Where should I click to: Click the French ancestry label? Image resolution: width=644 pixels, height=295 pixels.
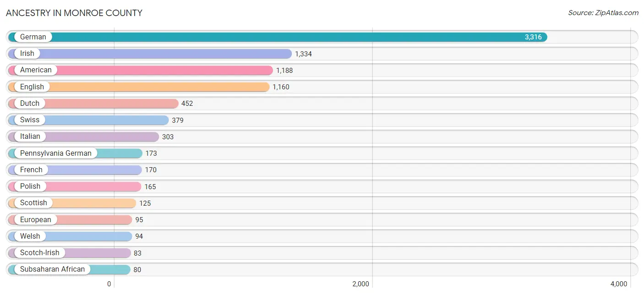[x=31, y=169]
